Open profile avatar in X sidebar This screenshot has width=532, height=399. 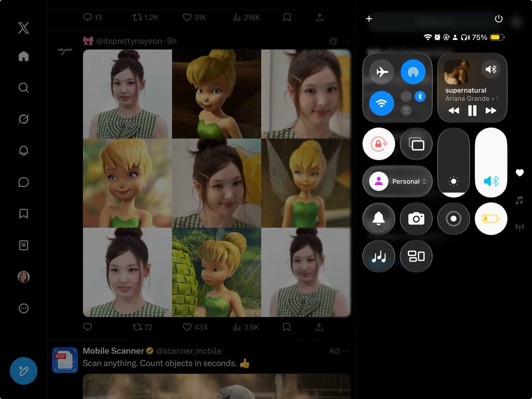(23, 277)
